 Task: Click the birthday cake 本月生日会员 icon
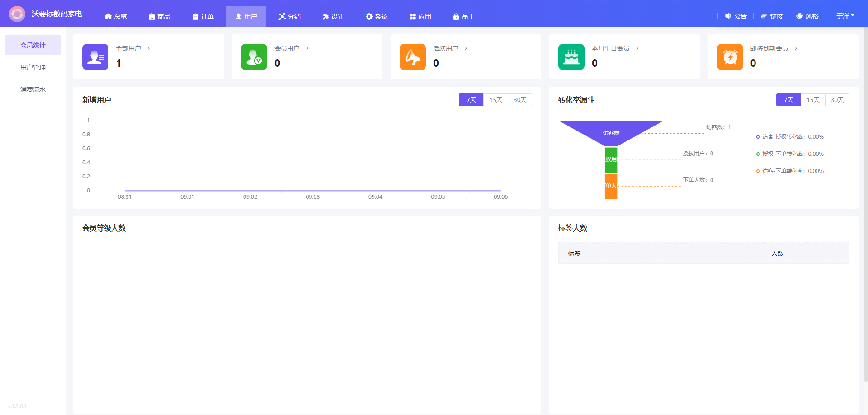[x=571, y=57]
